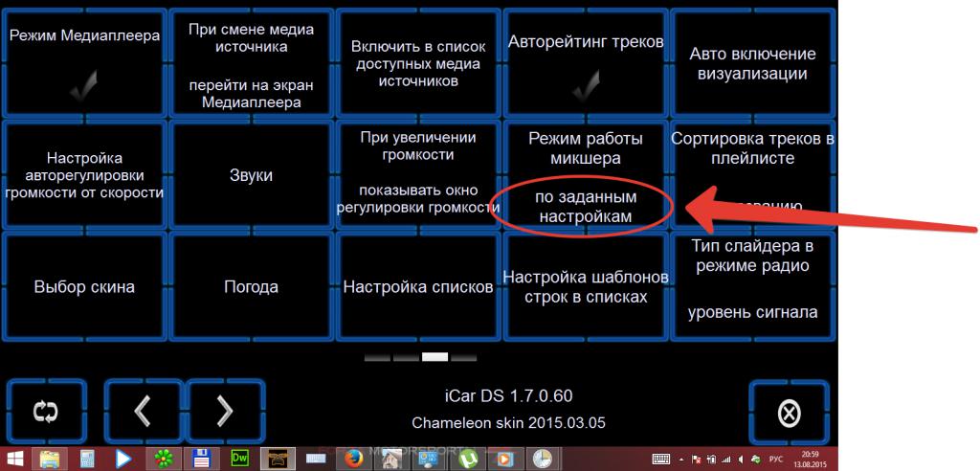Toggle the Режим Медиаплеера tile
The width and height of the screenshot is (980, 471).
pos(84,63)
